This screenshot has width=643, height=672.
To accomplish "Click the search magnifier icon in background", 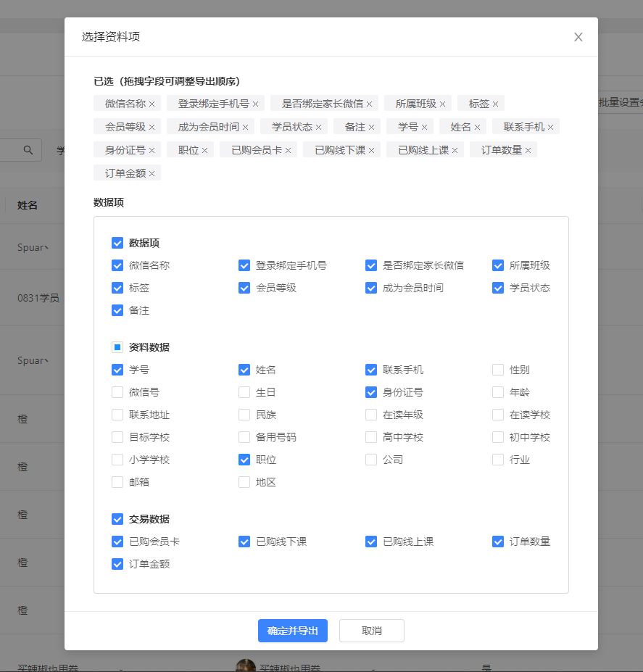I will pos(28,150).
